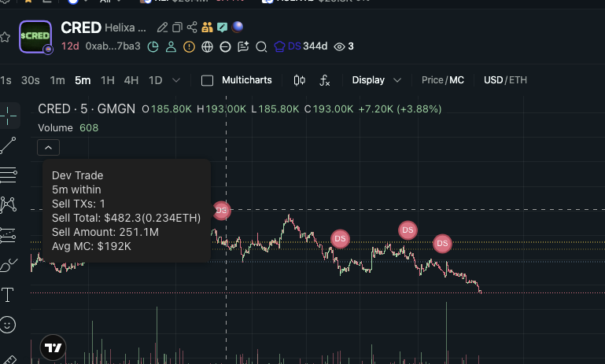Image resolution: width=605 pixels, height=364 pixels.
Task: Open the $CRED token avatar image
Action: click(35, 37)
